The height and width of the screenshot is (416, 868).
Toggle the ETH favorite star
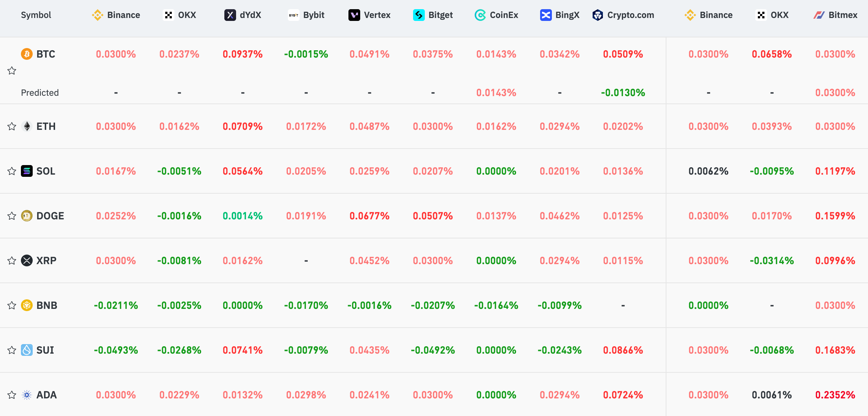coord(12,127)
